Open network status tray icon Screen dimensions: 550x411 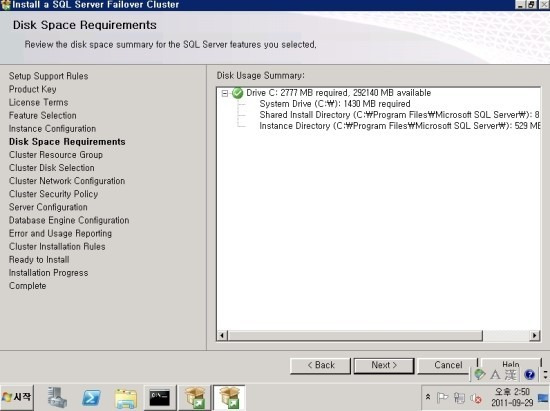(459, 398)
